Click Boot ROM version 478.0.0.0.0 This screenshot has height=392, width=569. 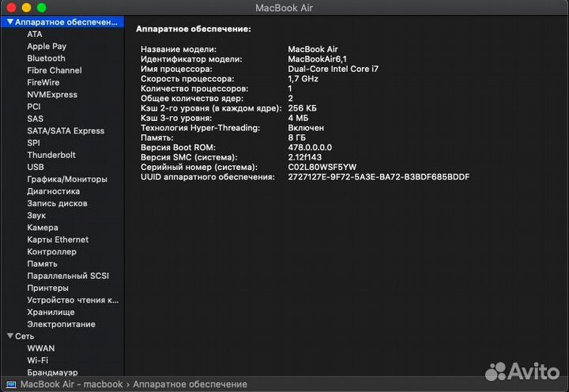[310, 147]
